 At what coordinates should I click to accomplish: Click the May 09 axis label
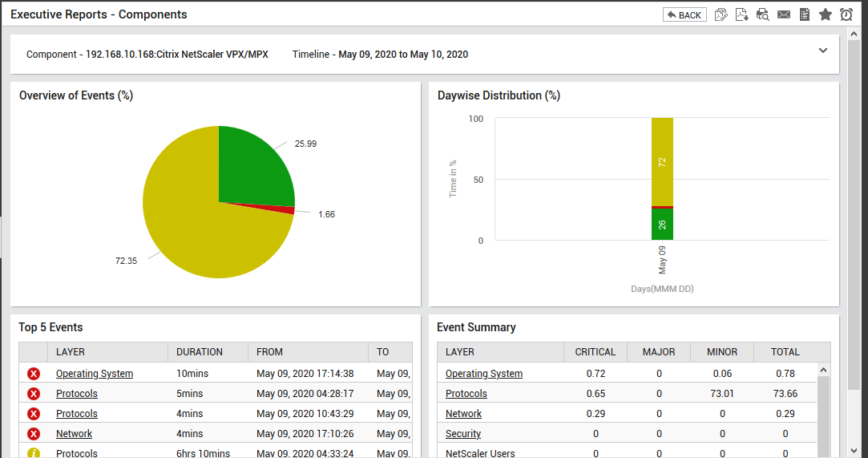point(662,260)
